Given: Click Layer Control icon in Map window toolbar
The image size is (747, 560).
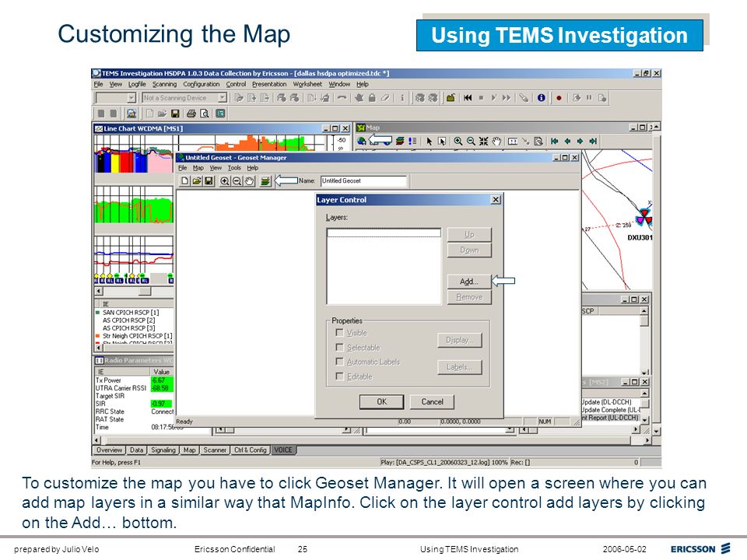Looking at the screenshot, I should 400,141.
